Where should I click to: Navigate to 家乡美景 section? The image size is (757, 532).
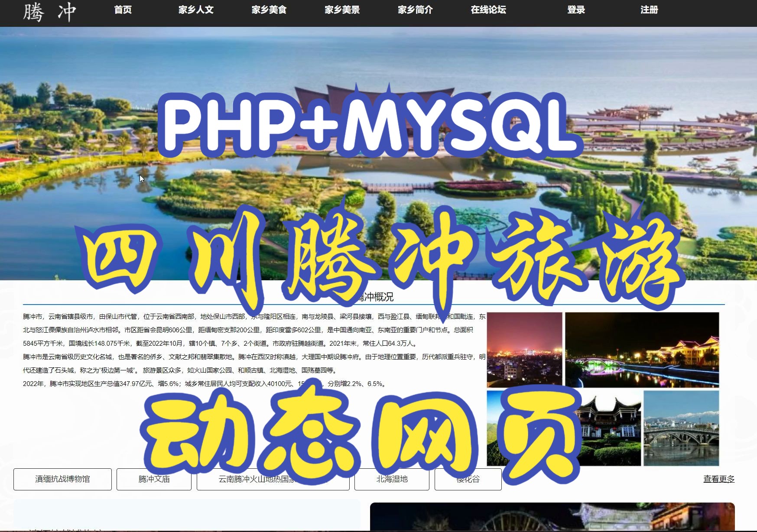tap(342, 10)
